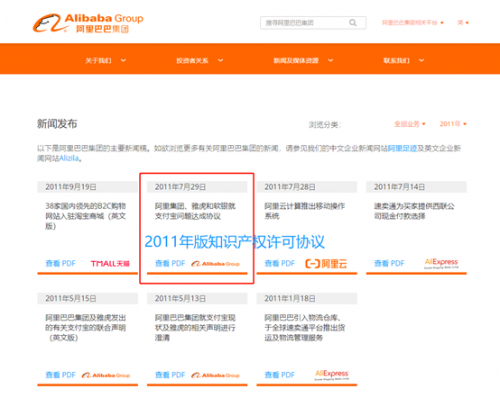Click AliExpress logo on 2011年1月18日 card
500x398 pixels.
(x=332, y=375)
